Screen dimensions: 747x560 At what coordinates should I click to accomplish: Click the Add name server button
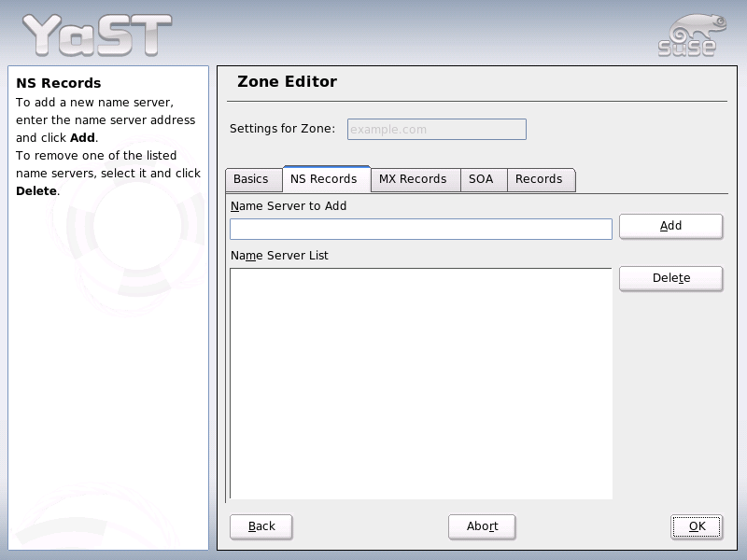[x=670, y=226]
